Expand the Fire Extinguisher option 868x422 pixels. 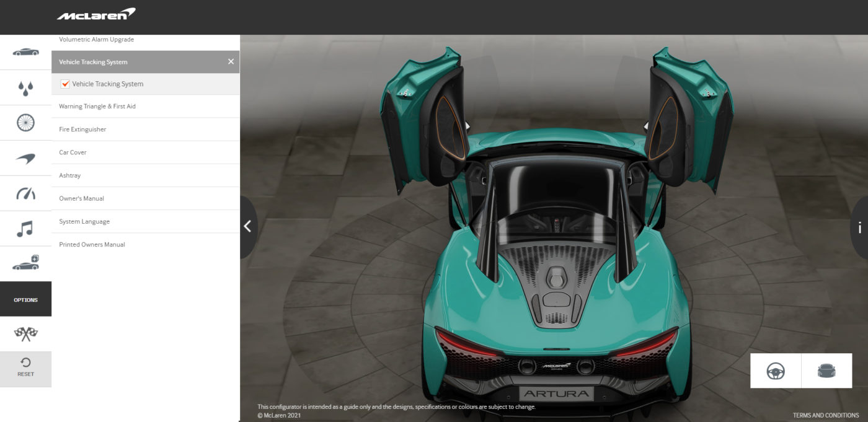(x=145, y=130)
